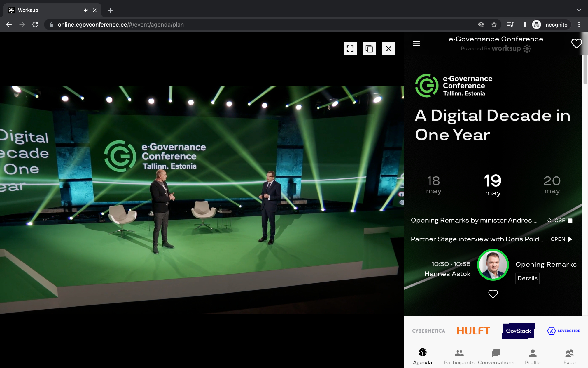Pop out video into separate window
This screenshot has height=368, width=588.
tap(369, 48)
